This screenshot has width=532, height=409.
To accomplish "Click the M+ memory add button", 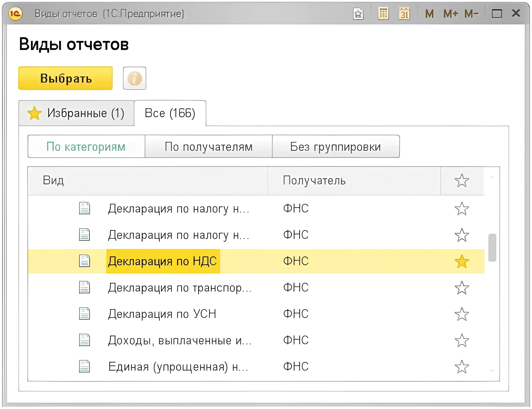I will (450, 14).
